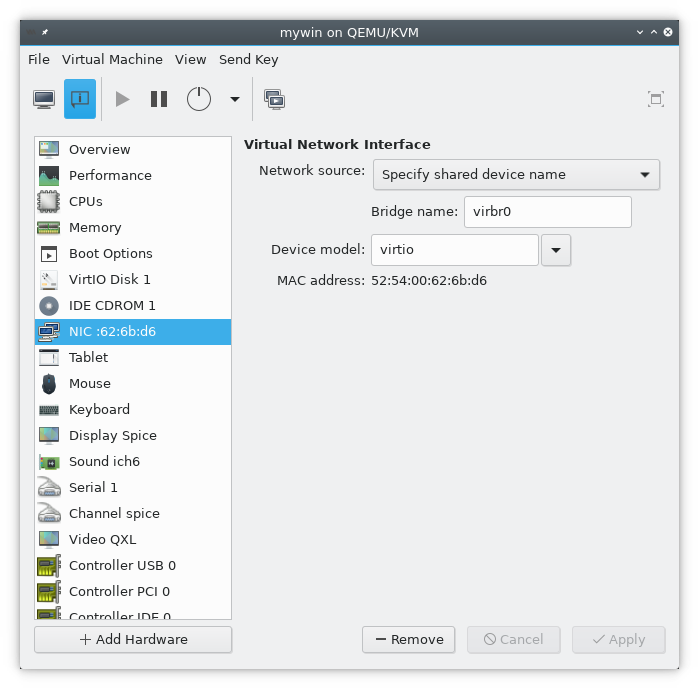Click the IDE CDROM disc icon
This screenshot has width=699, height=689.
point(49,306)
